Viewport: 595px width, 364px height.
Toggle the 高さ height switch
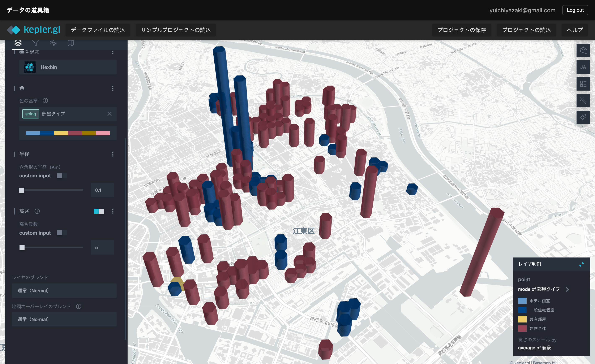[x=99, y=211]
